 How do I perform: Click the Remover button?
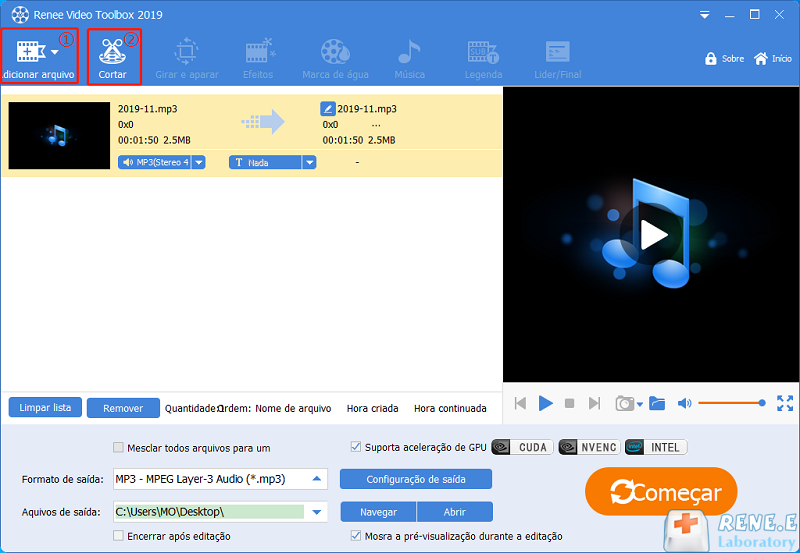[x=123, y=408]
